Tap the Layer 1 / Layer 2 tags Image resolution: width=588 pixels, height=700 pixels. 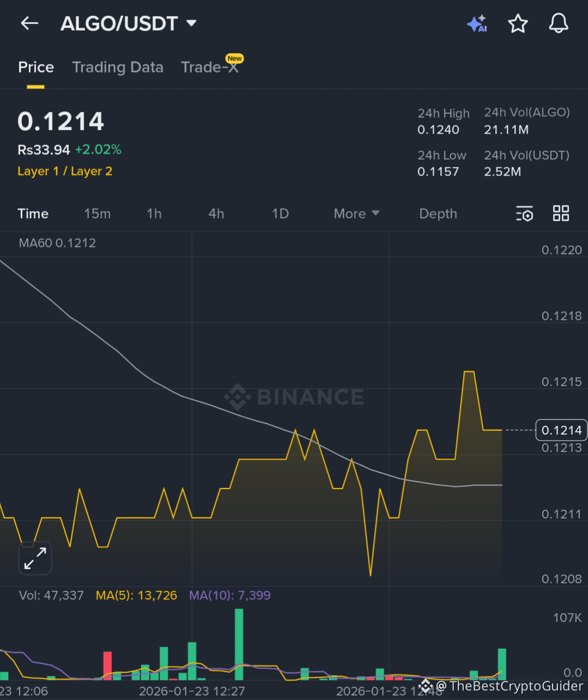[65, 171]
